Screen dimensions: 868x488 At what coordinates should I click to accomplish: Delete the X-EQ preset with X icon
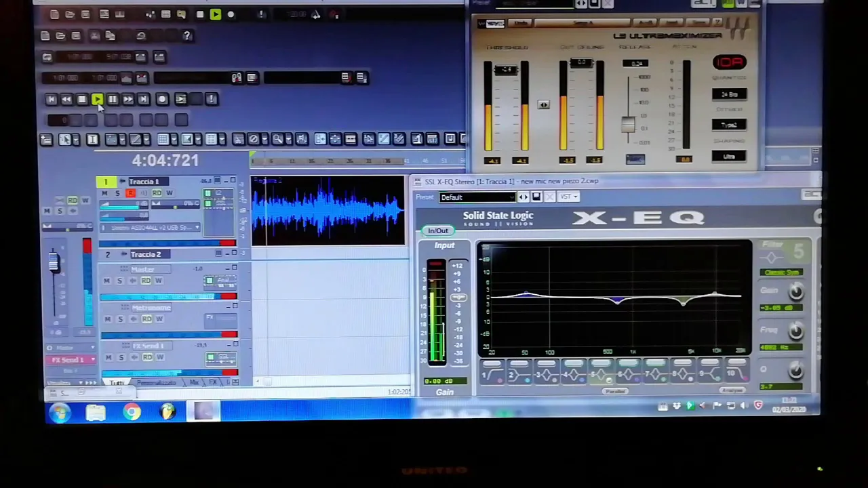point(550,197)
